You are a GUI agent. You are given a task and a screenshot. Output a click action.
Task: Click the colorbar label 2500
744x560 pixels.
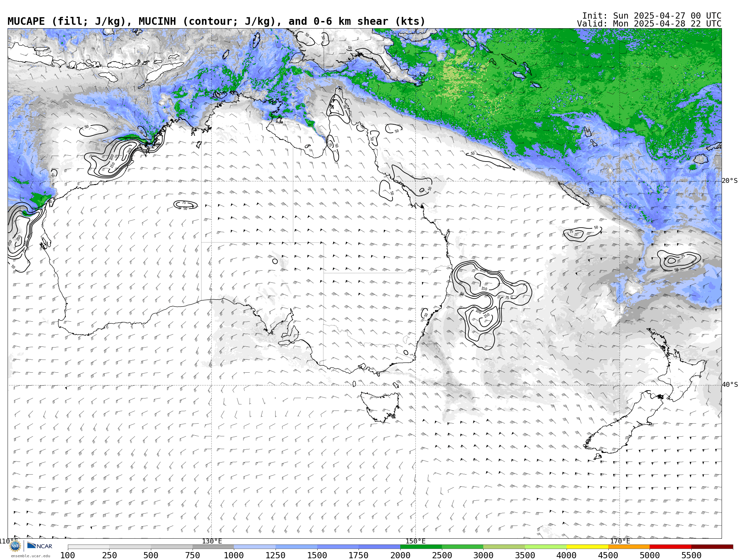pyautogui.click(x=442, y=556)
